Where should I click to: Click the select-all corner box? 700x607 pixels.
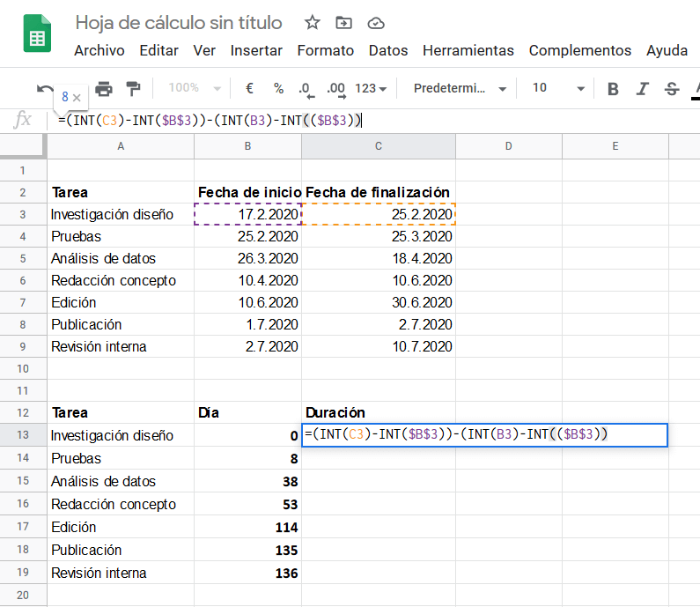23,146
